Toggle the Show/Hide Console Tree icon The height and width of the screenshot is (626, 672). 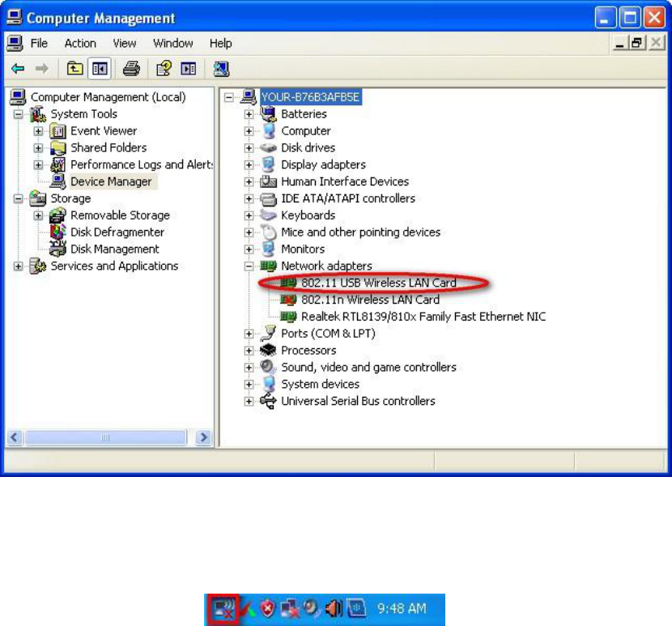click(100, 69)
